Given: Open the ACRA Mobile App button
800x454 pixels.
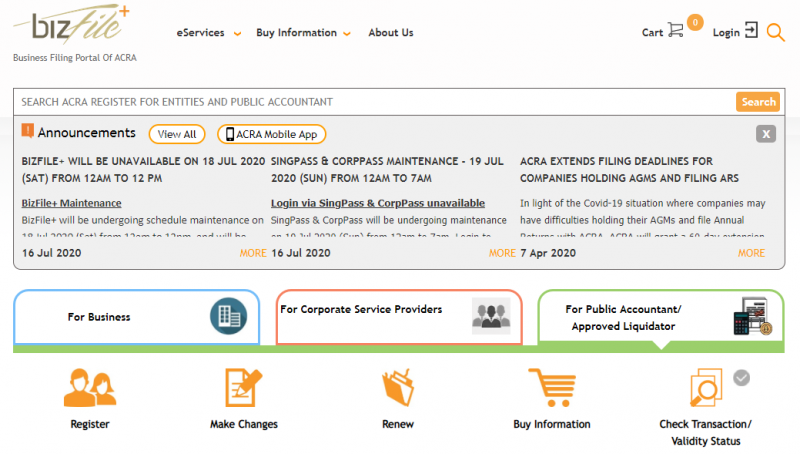Looking at the screenshot, I should (271, 134).
